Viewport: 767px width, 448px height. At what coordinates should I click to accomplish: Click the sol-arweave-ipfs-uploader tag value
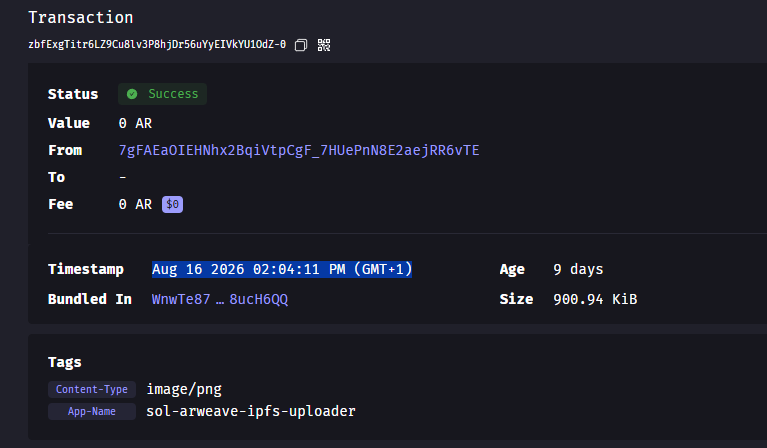251,411
